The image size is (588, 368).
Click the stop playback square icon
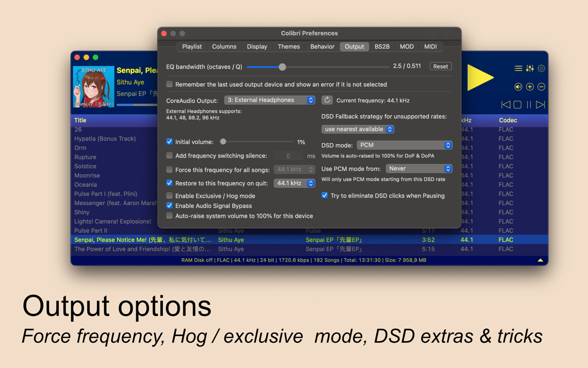(518, 105)
